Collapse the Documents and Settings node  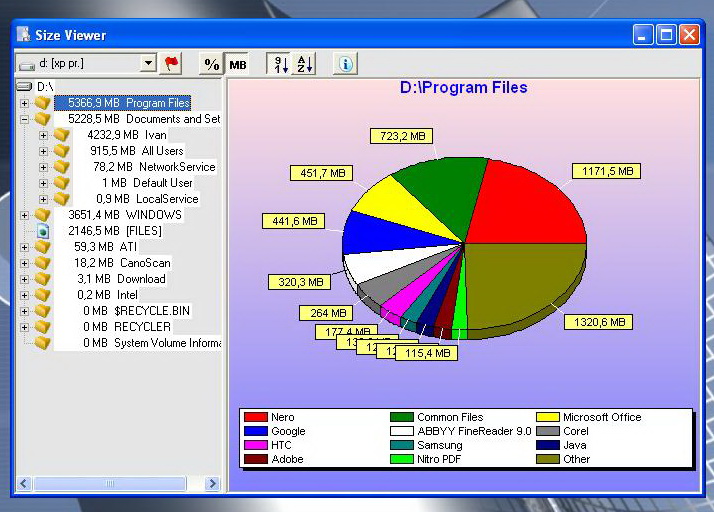tap(25, 119)
